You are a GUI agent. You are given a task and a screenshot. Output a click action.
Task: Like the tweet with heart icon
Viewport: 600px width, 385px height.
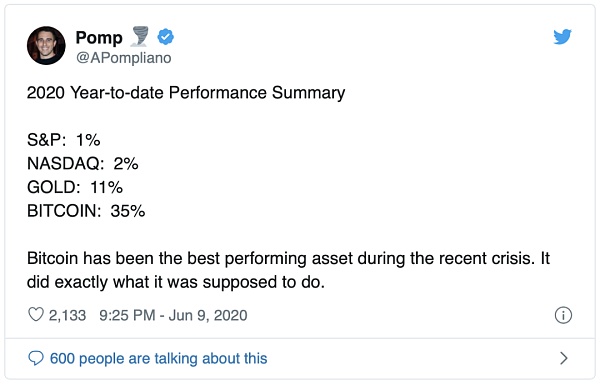(x=36, y=315)
